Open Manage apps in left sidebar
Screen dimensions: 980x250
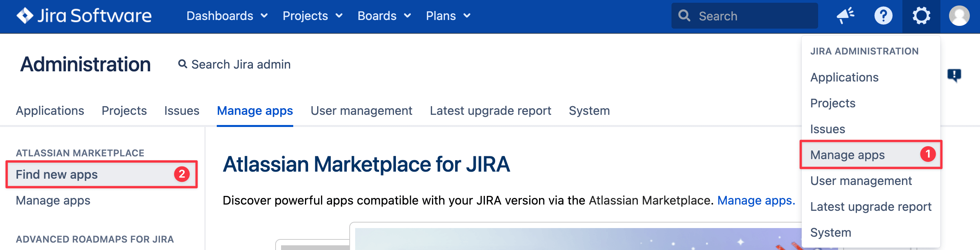[x=53, y=201]
